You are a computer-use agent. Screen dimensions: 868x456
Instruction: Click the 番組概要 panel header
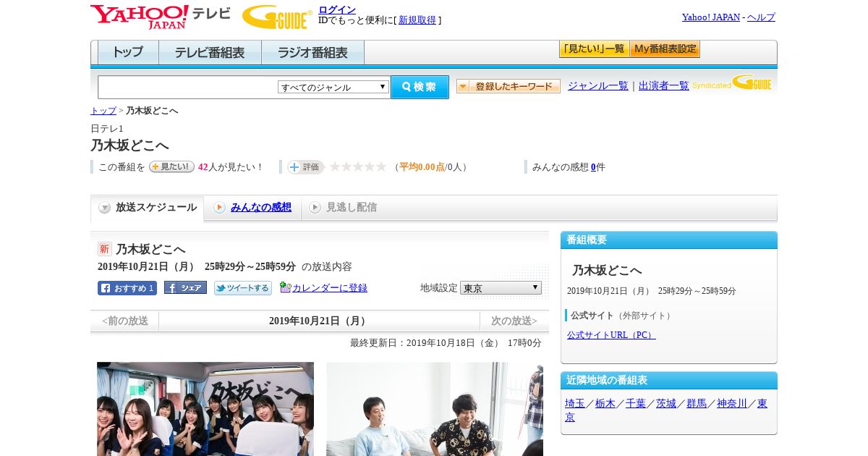669,240
